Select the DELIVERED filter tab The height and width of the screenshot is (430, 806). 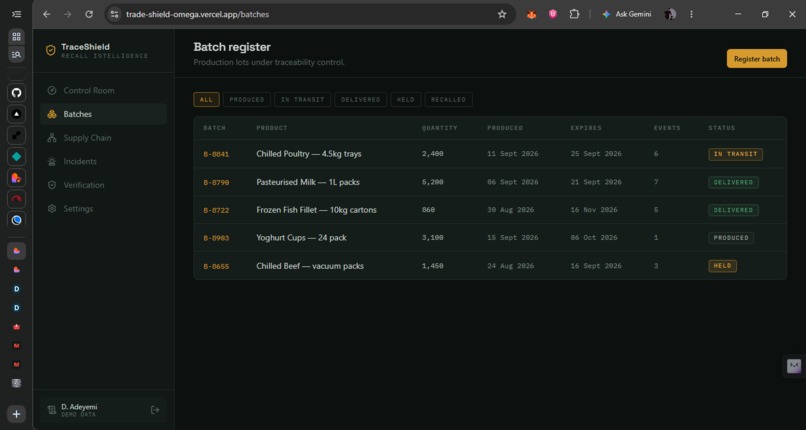coord(360,100)
